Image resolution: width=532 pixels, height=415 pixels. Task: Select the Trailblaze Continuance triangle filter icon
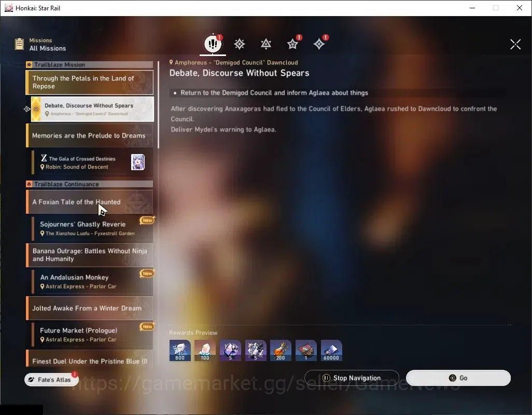click(266, 44)
